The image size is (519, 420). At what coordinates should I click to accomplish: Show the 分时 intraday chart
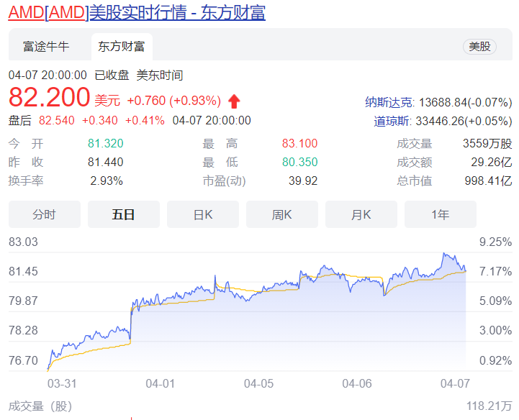[45, 214]
